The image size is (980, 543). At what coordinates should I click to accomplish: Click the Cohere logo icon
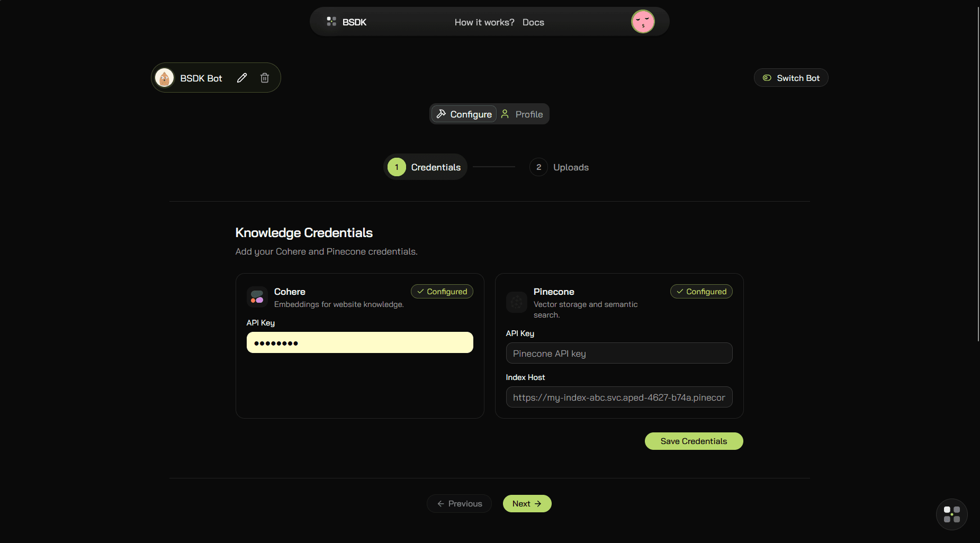(x=257, y=297)
